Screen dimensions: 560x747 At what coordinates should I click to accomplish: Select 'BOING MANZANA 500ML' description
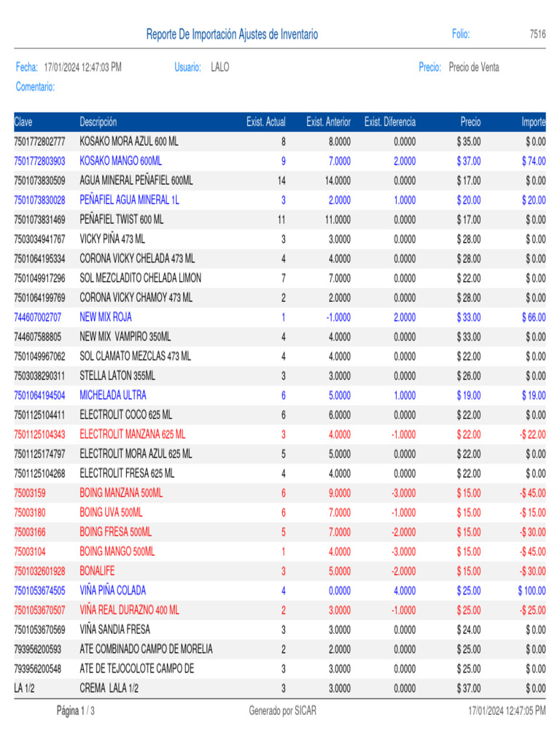coord(121,493)
